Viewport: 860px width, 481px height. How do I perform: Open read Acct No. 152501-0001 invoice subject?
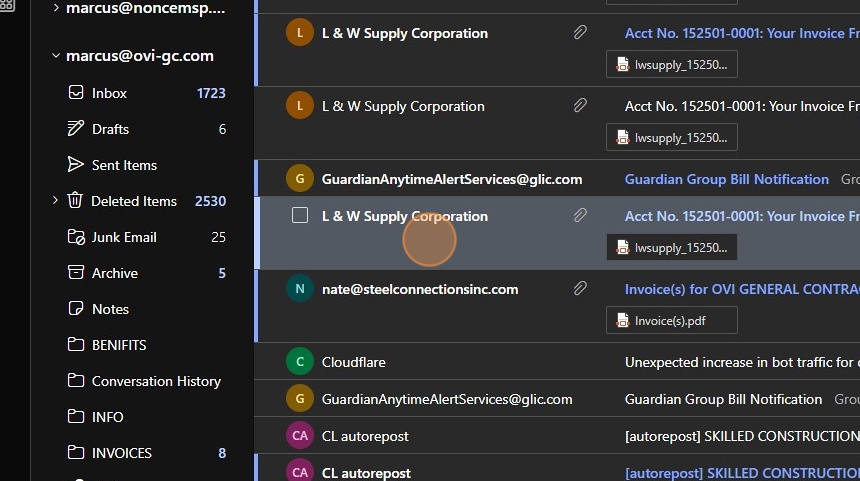coord(742,106)
